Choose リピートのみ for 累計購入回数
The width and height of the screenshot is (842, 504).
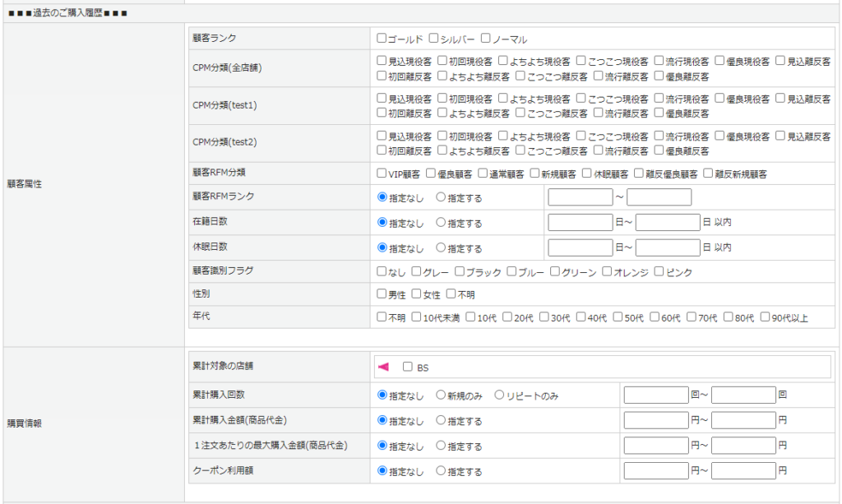(499, 395)
